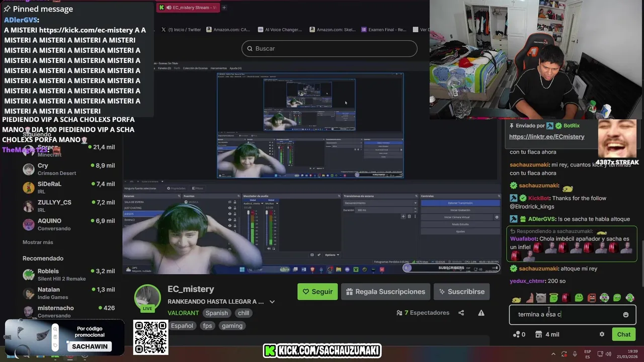Click the magnifier icon in Buscar field

250,49
